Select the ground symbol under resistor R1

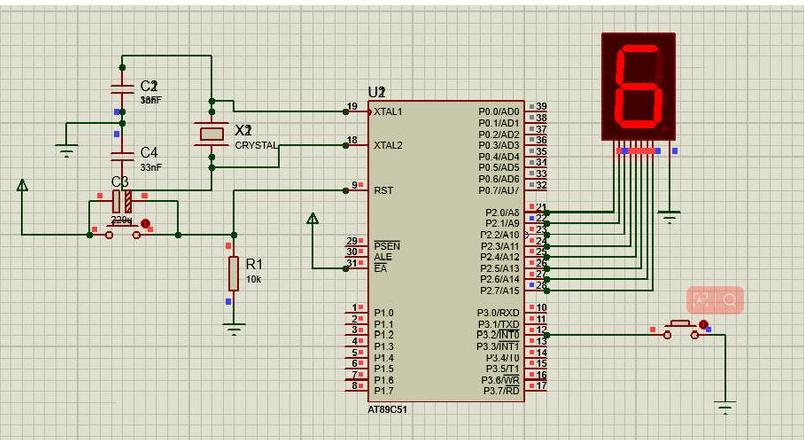click(234, 329)
